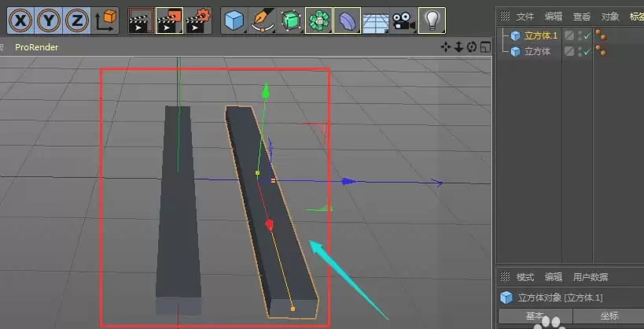Screen dimensions: 644x329
Task: Switch the coordinate system icon
Action: (106, 20)
